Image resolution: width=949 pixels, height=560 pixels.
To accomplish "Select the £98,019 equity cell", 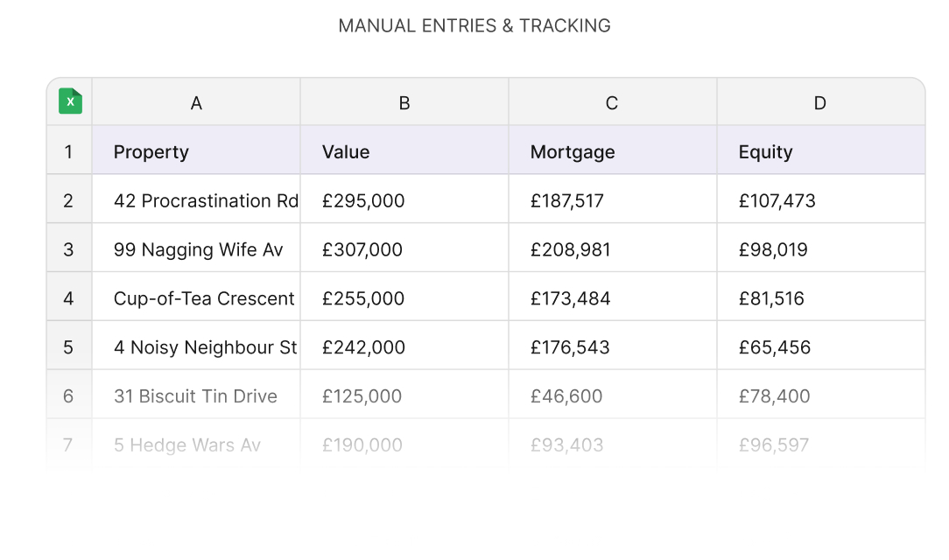I will (773, 250).
